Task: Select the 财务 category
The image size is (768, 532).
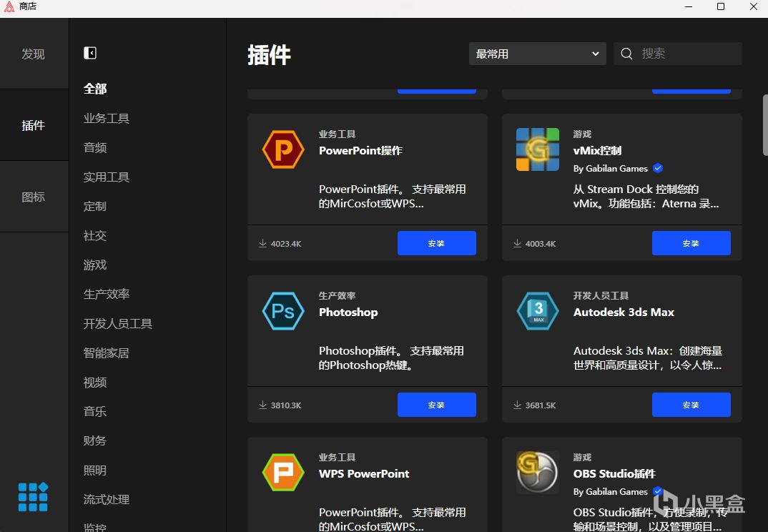Action: tap(95, 441)
